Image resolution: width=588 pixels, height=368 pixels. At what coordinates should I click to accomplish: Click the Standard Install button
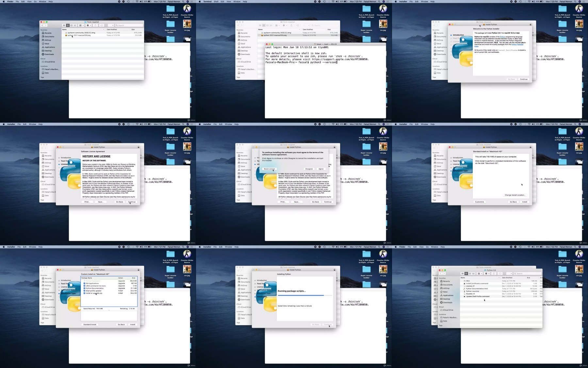90,324
